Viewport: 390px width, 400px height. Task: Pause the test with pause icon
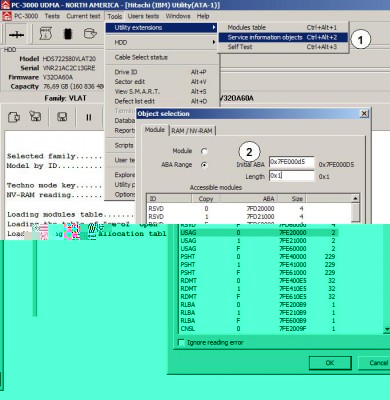coord(89,117)
